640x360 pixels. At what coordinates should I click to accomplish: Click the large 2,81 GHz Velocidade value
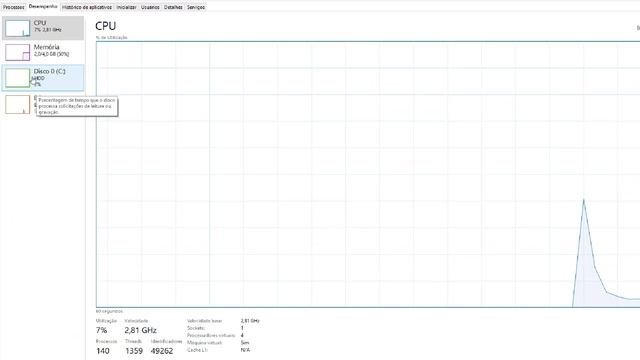pos(140,330)
